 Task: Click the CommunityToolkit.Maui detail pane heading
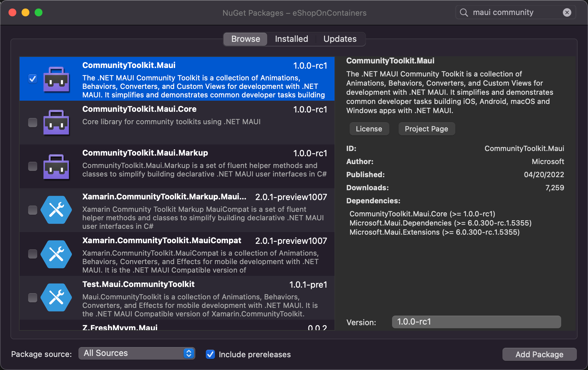point(390,61)
